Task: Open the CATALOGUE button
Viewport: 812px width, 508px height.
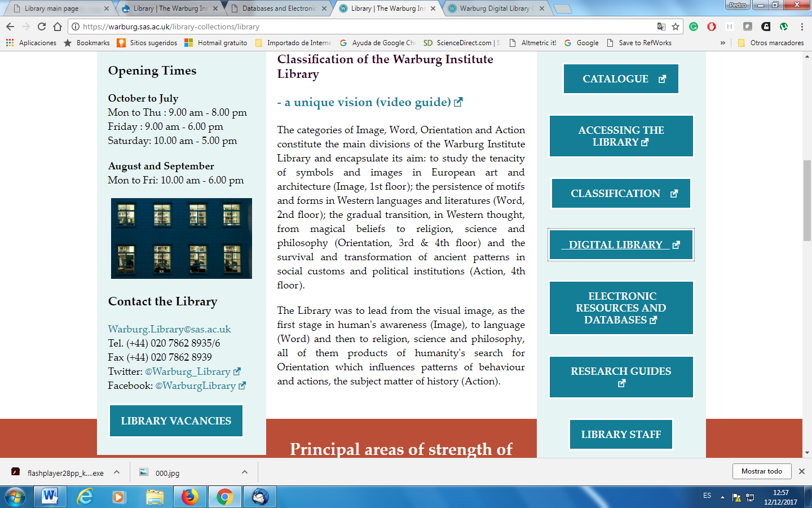Action: click(x=621, y=79)
